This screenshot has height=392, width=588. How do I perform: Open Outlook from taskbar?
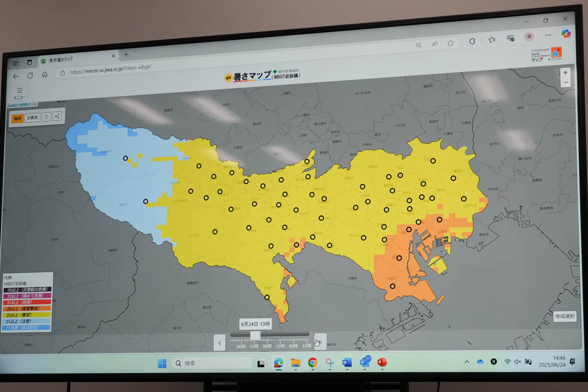(365, 362)
